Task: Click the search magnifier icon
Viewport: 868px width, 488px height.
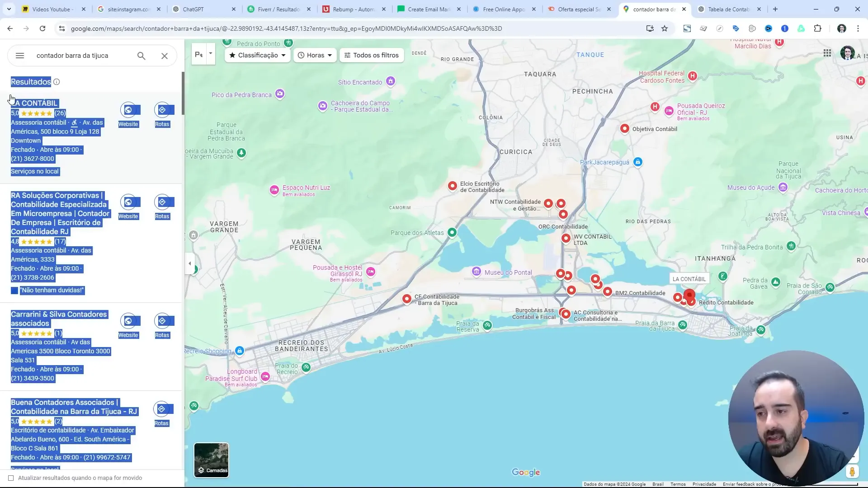Action: click(x=142, y=56)
